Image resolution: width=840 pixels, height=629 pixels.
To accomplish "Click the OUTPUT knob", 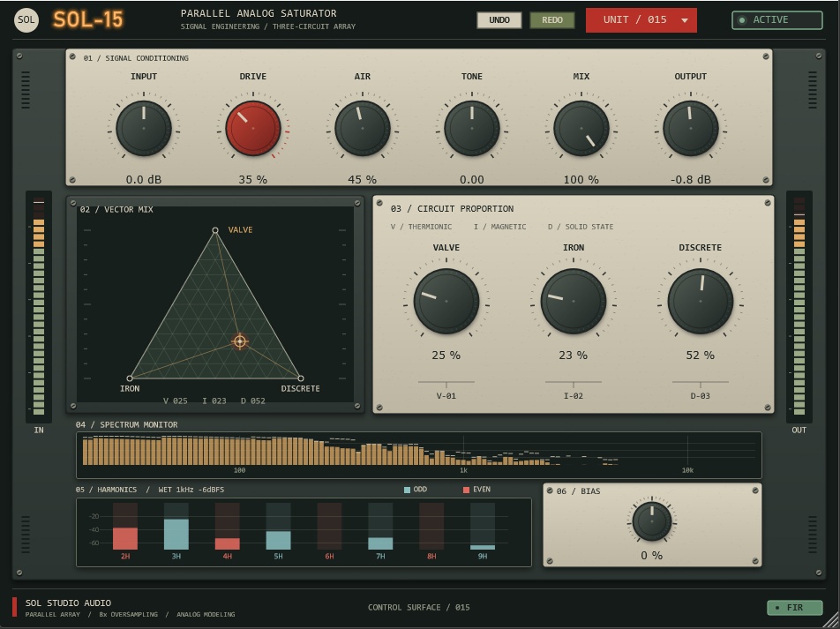I will point(691,129).
